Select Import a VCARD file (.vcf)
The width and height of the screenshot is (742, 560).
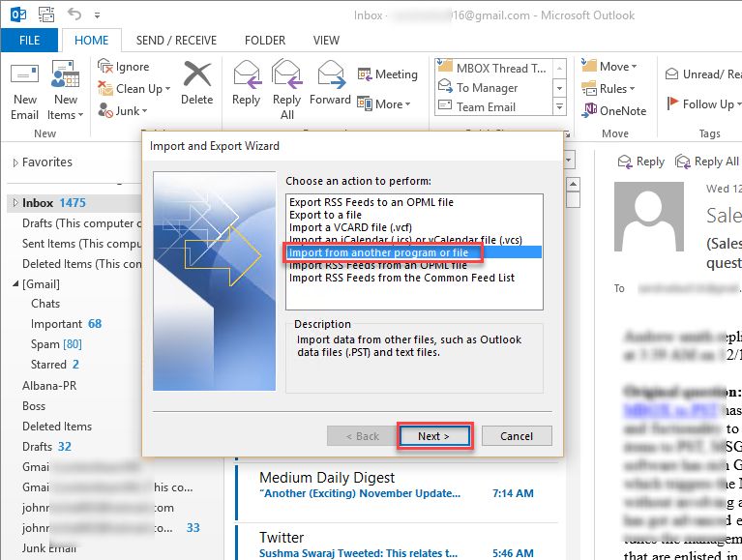pyautogui.click(x=350, y=227)
